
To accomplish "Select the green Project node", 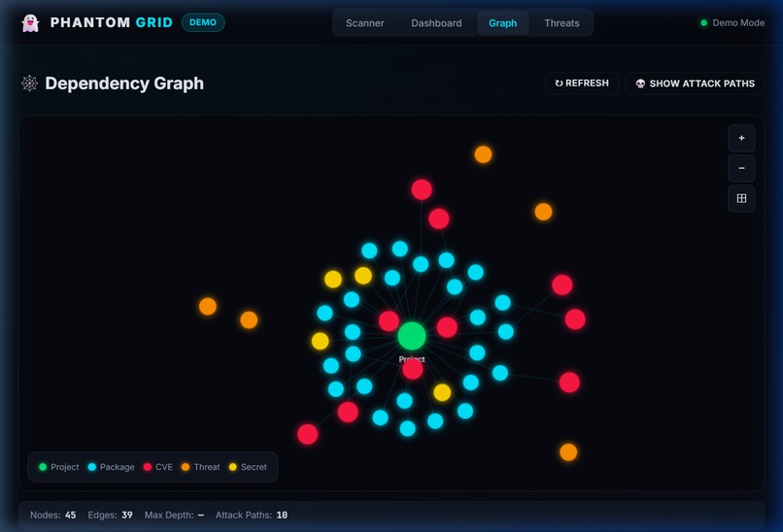I will 412,336.
